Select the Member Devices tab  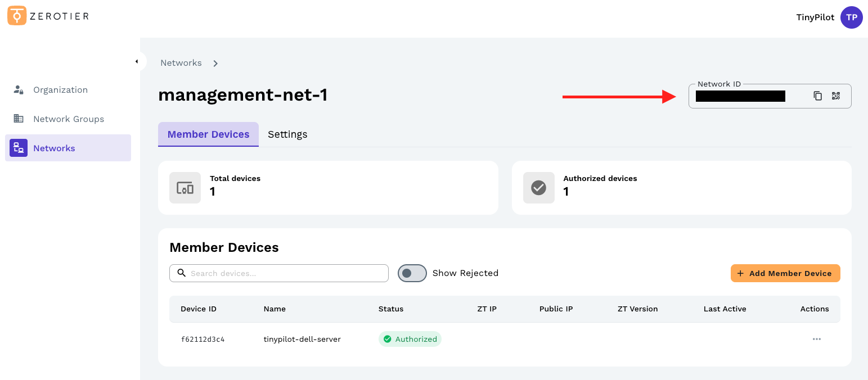click(208, 134)
